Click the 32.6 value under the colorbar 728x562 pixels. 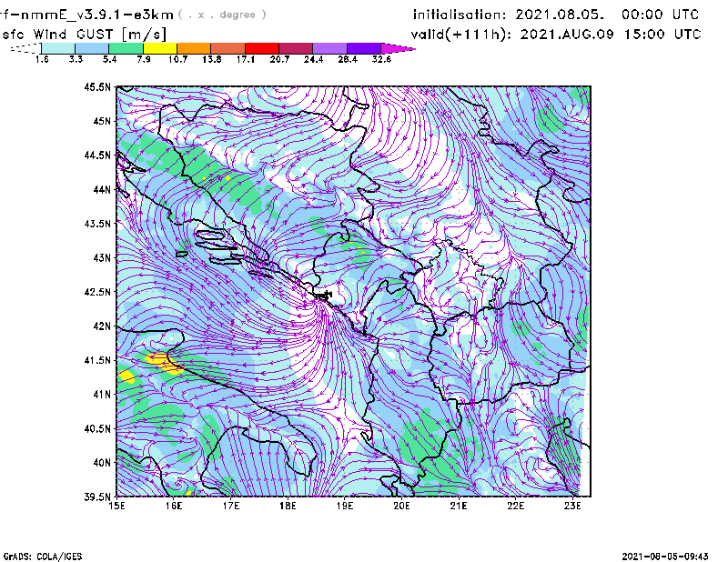[x=381, y=59]
